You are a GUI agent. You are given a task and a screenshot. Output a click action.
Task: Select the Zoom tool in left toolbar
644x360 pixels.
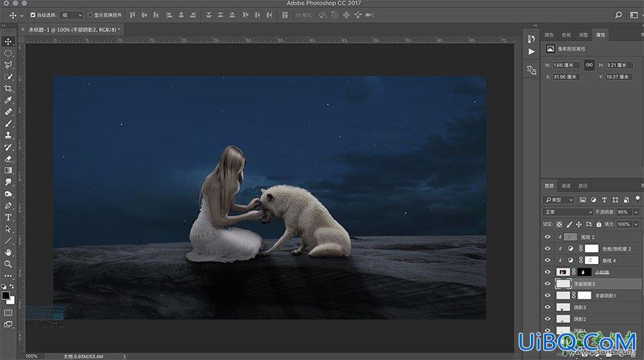[8, 264]
